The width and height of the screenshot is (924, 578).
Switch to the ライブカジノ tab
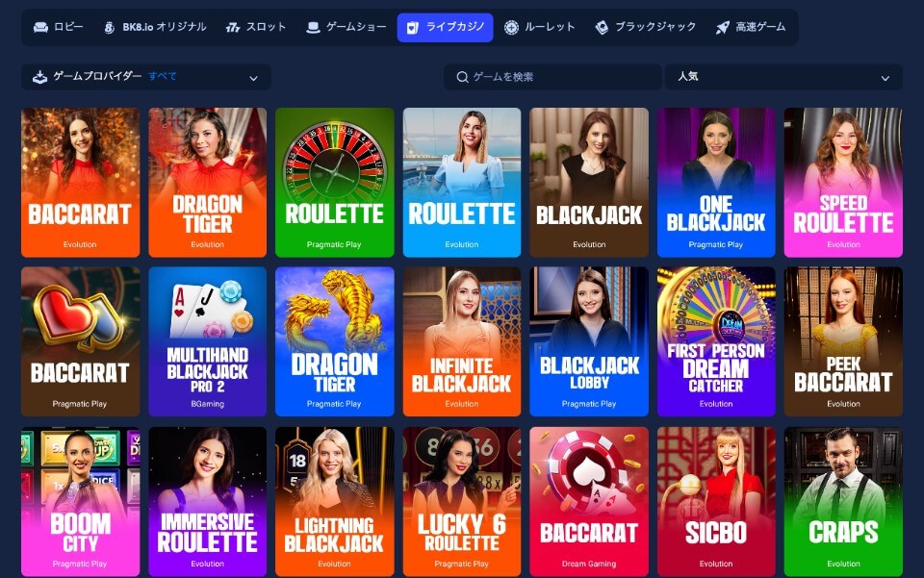click(x=445, y=27)
